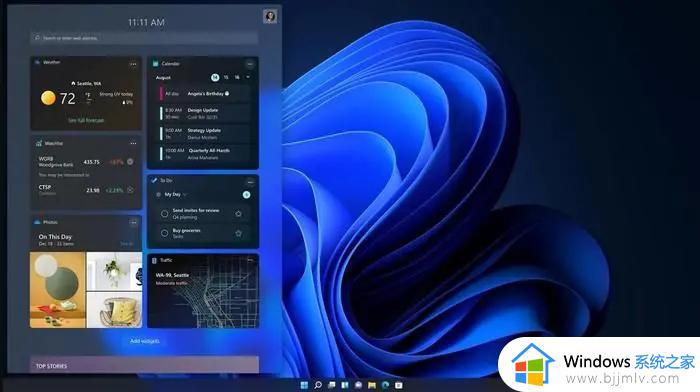This screenshot has width=700, height=392.
Task: Click the 11:11 AM clock text
Action: (146, 22)
